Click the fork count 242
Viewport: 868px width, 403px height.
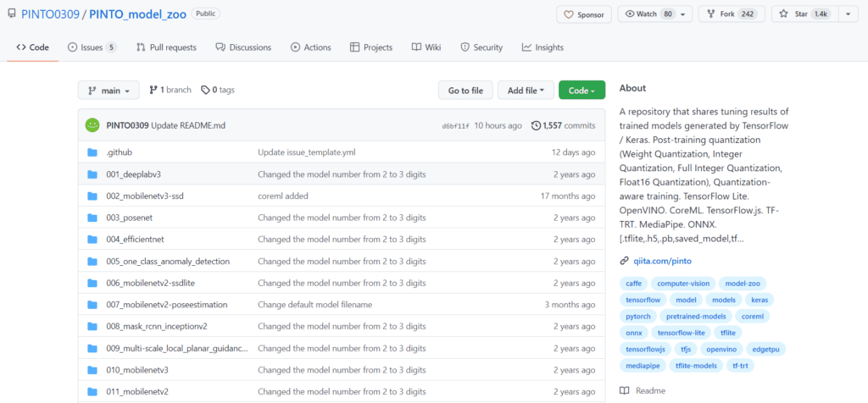click(748, 14)
